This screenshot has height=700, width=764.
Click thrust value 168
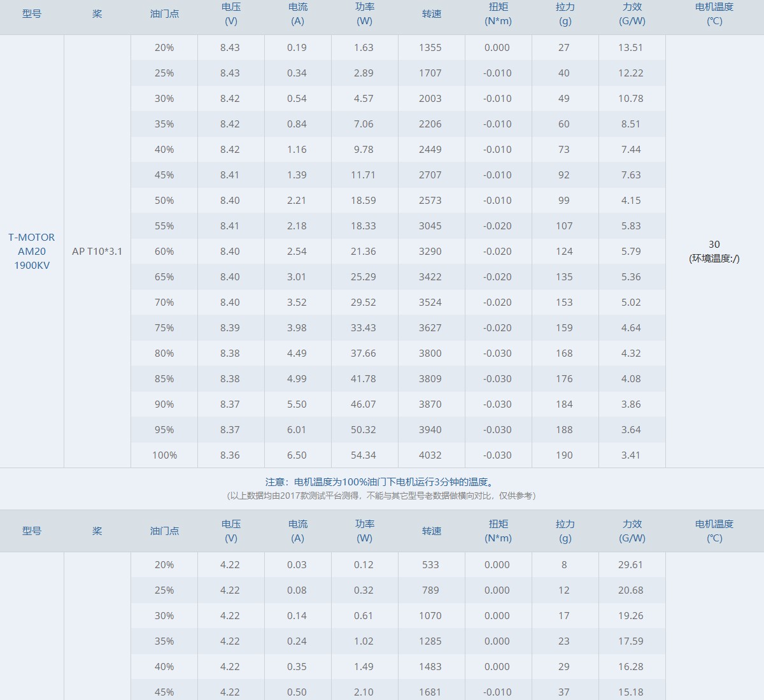pos(564,353)
